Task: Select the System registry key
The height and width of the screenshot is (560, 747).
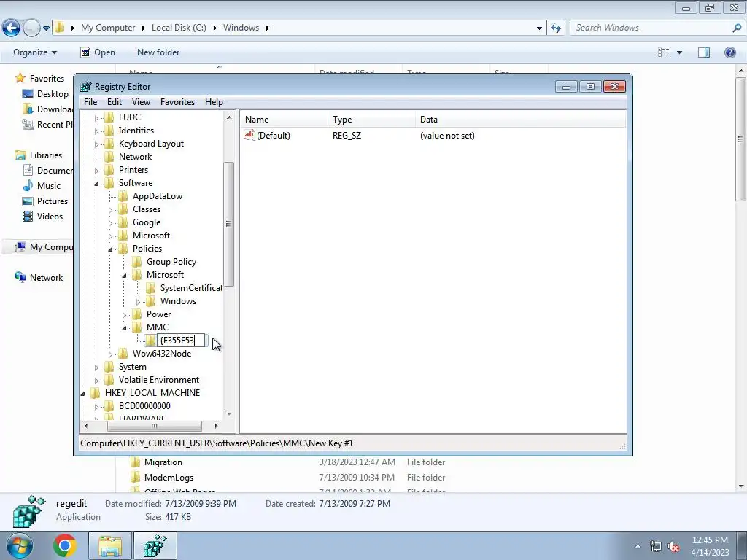Action: (x=133, y=367)
